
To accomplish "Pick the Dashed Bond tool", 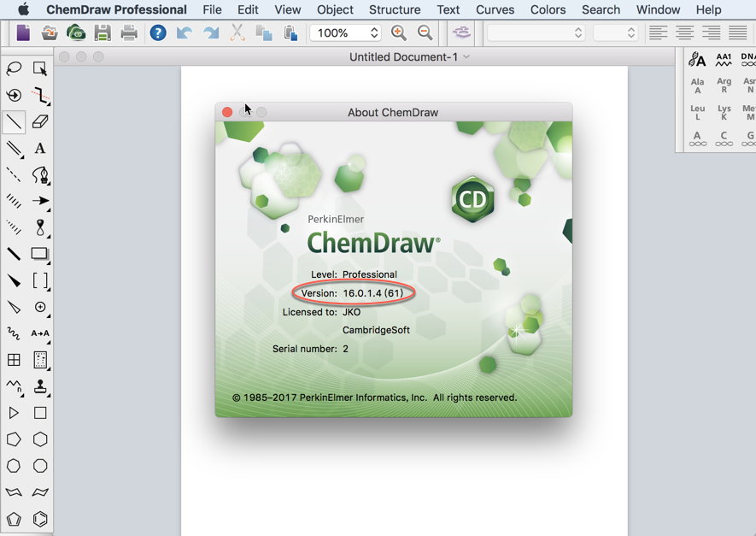I will 13,175.
